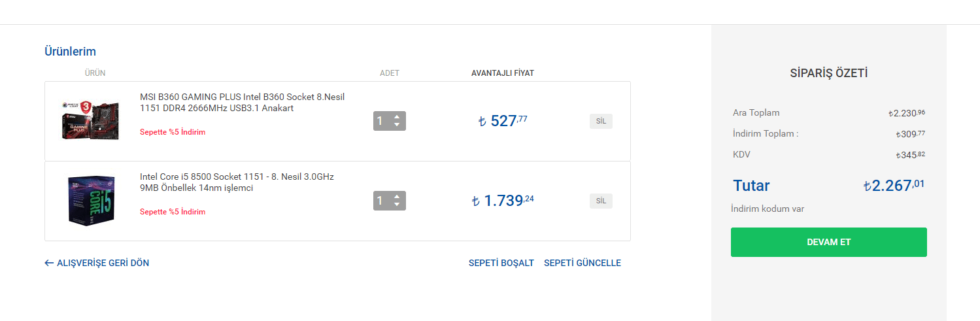Click Sepette %5 İndirim under MSI motherboard

(x=173, y=132)
